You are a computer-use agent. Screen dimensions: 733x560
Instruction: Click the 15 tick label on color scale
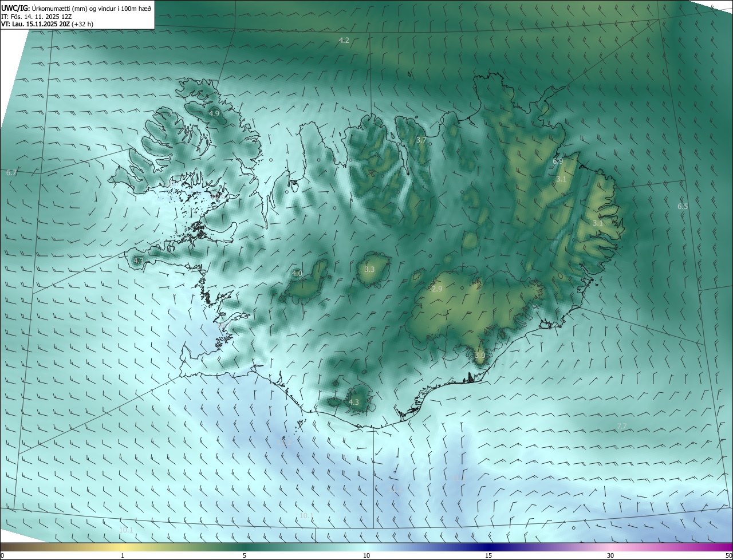tap(488, 555)
